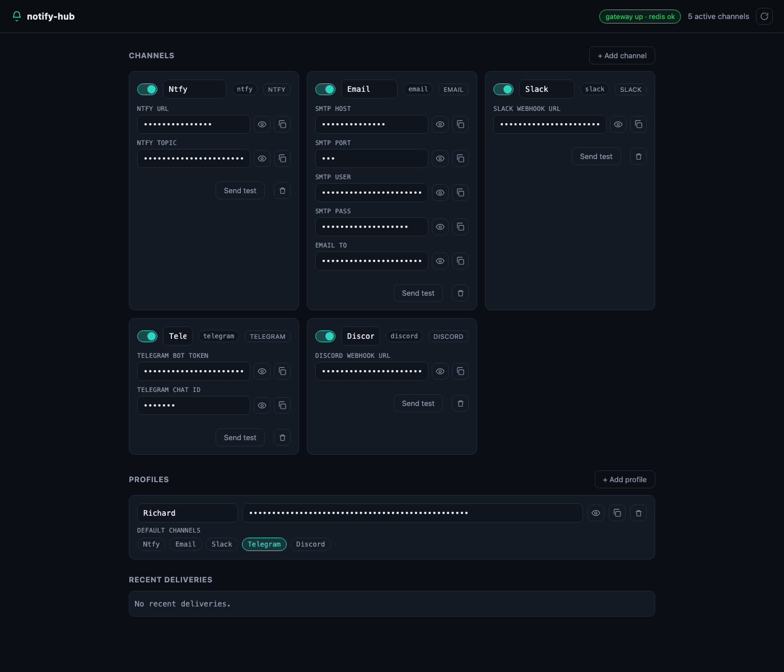This screenshot has width=784, height=672.
Task: Disable the Telegram channel toggle
Action: tap(147, 336)
